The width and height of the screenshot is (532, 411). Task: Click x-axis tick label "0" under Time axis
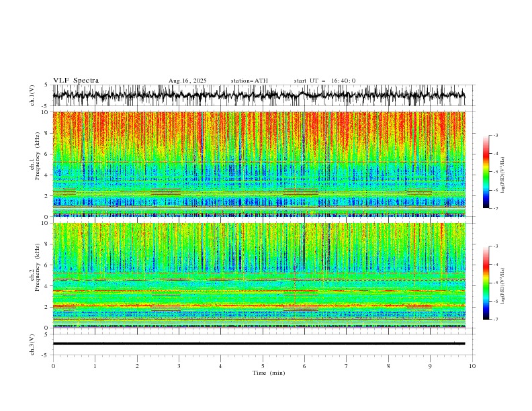[53, 366]
